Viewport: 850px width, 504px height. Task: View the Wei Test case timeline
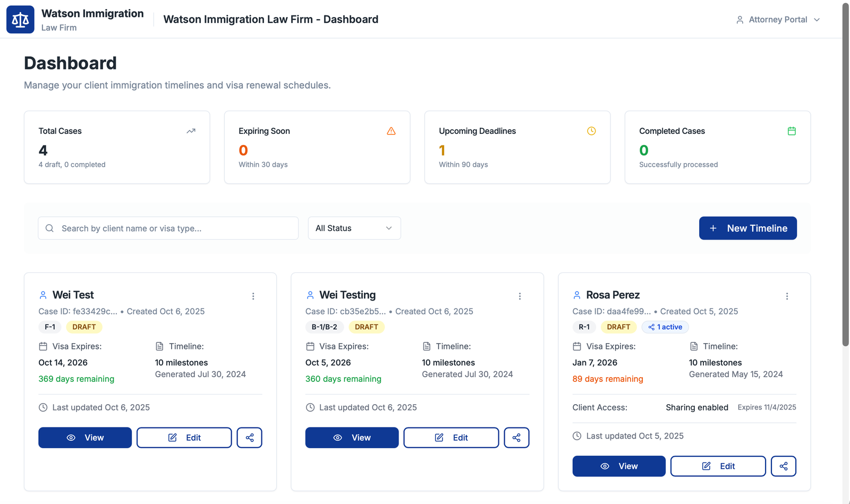point(85,438)
